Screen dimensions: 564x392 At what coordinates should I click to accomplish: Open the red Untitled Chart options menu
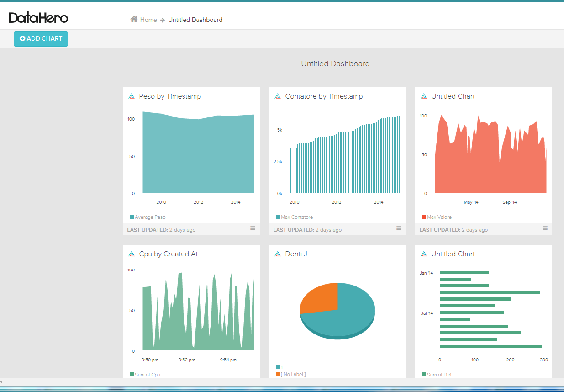click(x=545, y=228)
